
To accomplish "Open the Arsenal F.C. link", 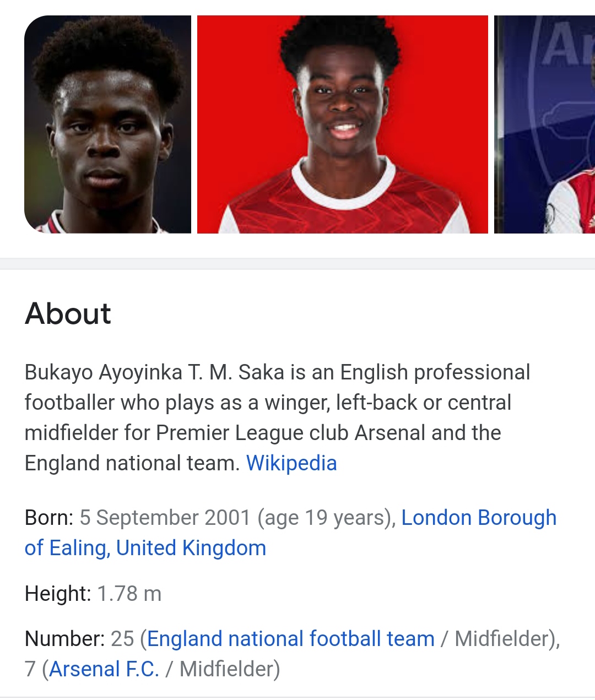I will click(104, 669).
